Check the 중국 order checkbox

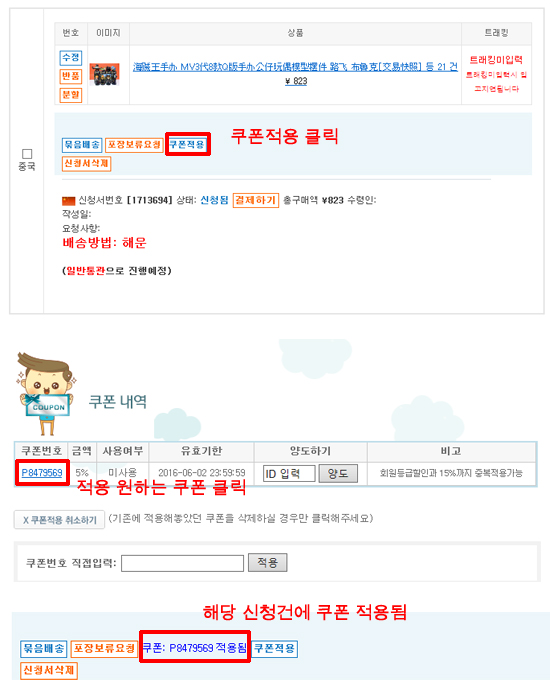(27, 154)
